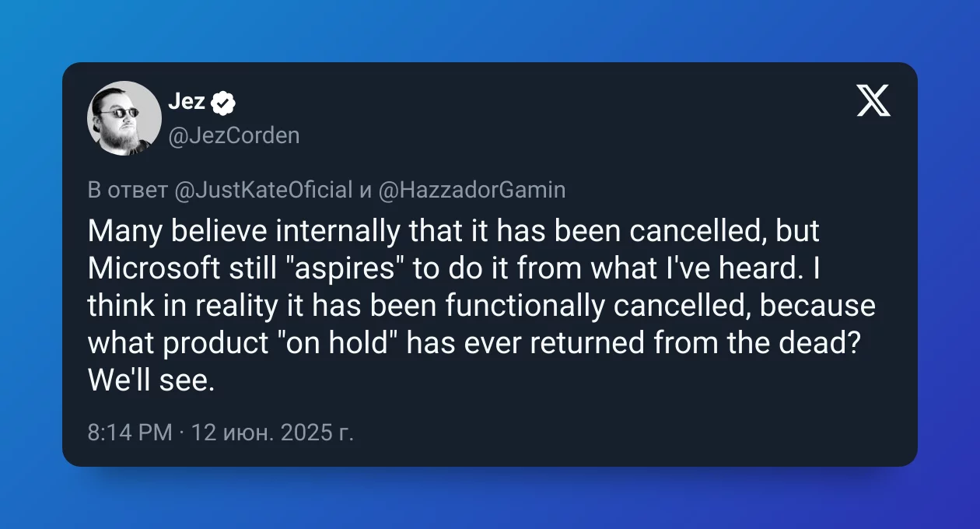This screenshot has height=529, width=980.
Task: Click the date 12 июн. 2025 г.
Action: click(x=272, y=432)
